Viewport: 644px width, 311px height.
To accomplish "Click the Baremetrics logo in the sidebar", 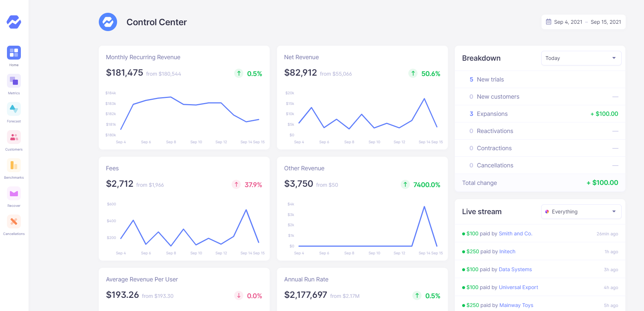I will click(14, 22).
